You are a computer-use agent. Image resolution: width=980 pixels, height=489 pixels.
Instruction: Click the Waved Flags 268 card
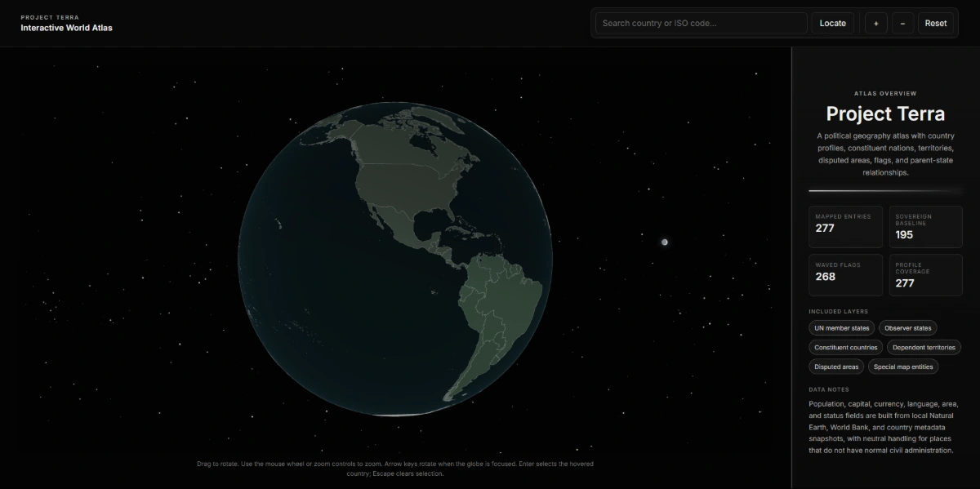click(x=845, y=275)
